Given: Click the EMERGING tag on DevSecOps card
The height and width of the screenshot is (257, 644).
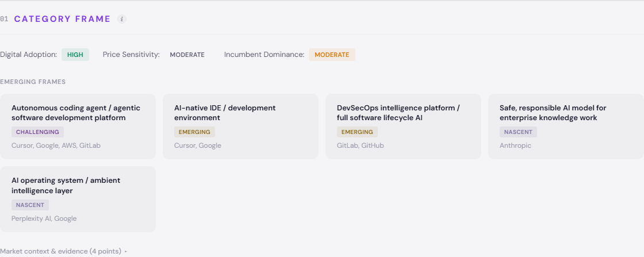Looking at the screenshot, I should point(357,132).
